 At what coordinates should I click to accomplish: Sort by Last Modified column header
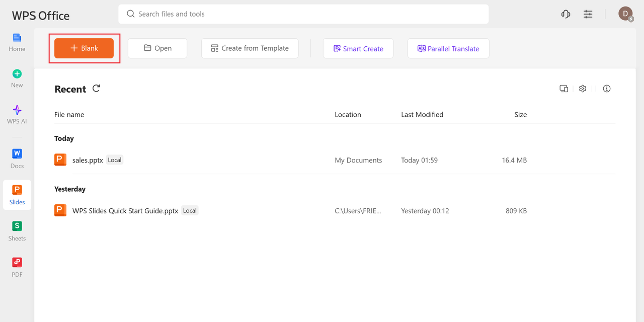422,115
